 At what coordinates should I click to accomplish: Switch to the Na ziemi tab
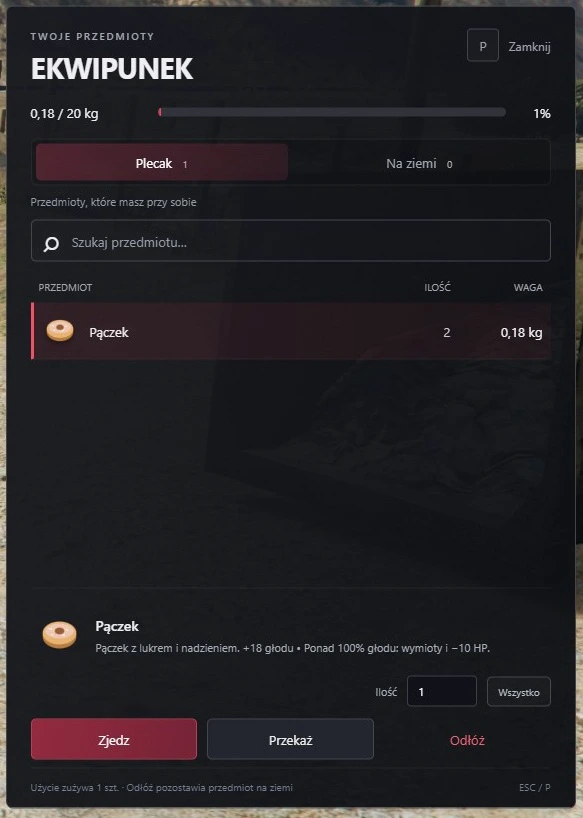coord(419,163)
